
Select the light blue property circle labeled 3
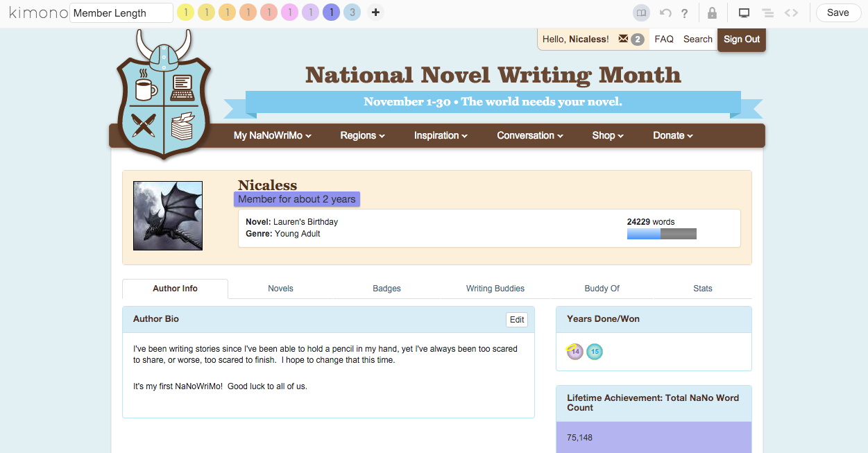(352, 12)
